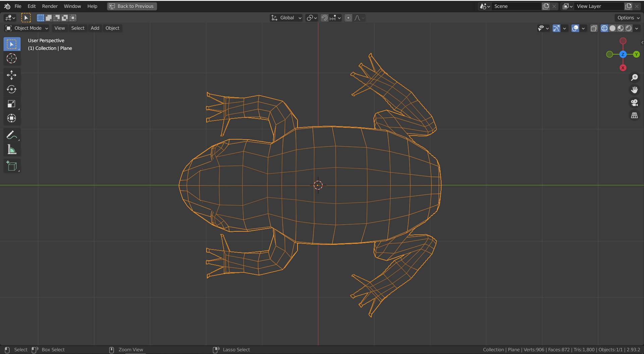Switch to material preview shading
644x354 pixels.
621,28
